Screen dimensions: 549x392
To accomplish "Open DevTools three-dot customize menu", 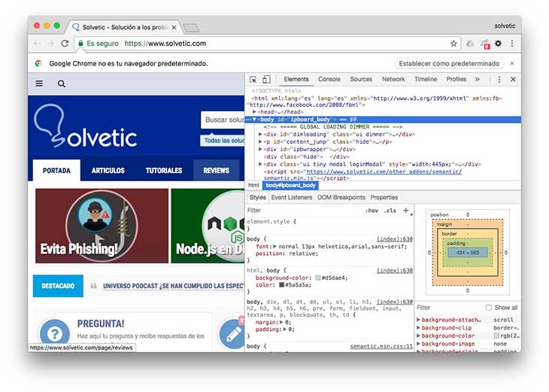I will pos(499,80).
